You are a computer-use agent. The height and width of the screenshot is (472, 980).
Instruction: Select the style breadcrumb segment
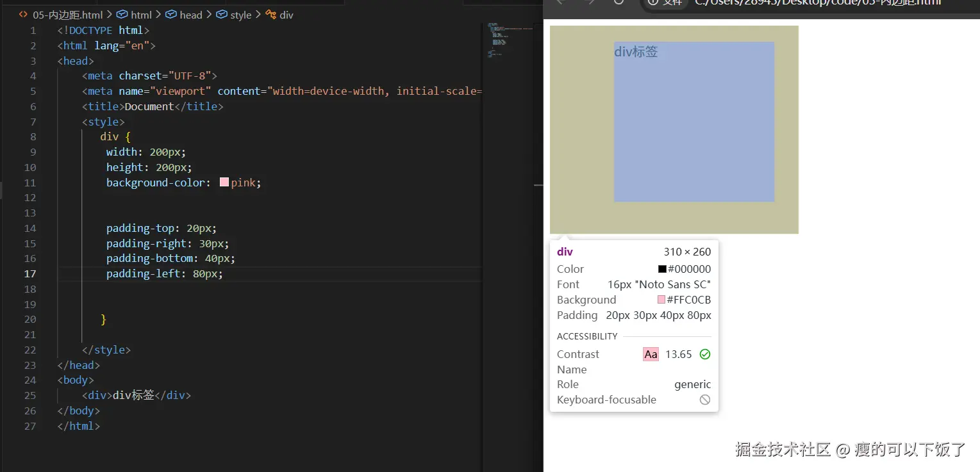point(241,15)
